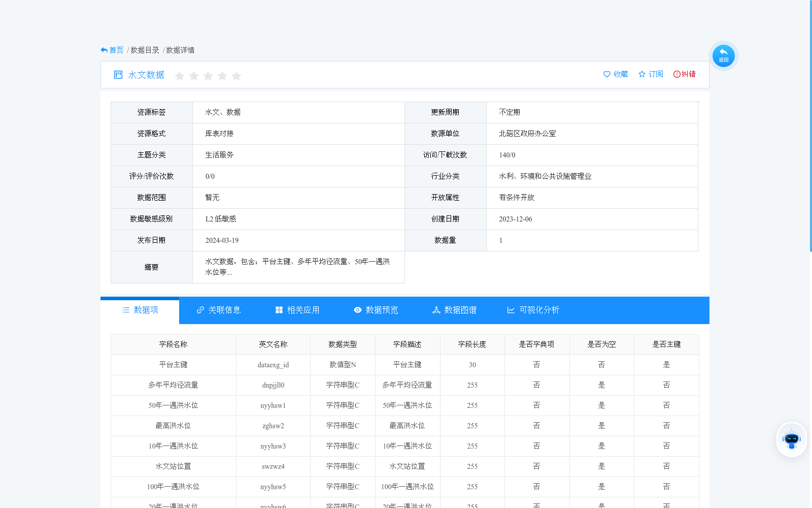The width and height of the screenshot is (812, 508).
Task: Click the 2024-03-19 publish date value
Action: [222, 240]
